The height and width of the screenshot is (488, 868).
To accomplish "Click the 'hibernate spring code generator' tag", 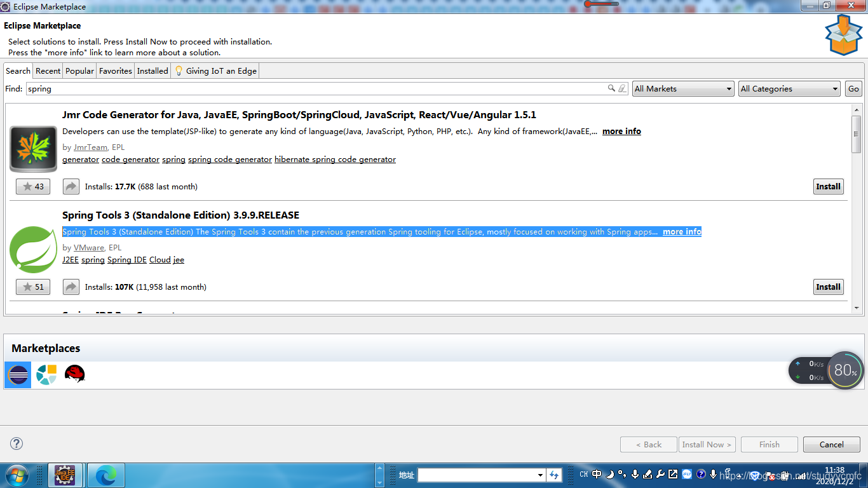I will (335, 159).
